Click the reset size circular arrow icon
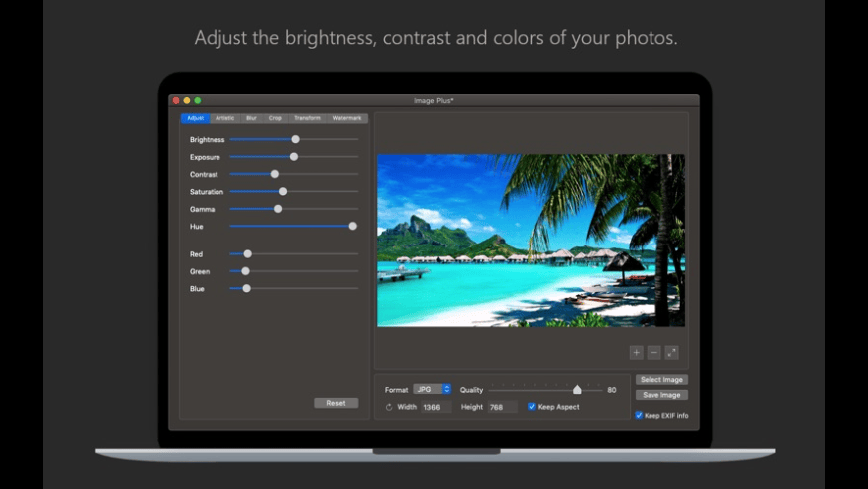The image size is (868, 489). click(389, 407)
